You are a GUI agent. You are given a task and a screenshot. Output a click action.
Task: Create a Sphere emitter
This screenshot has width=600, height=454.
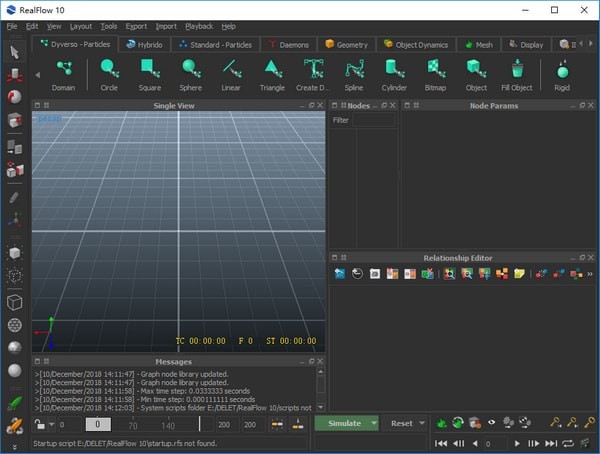tap(191, 75)
